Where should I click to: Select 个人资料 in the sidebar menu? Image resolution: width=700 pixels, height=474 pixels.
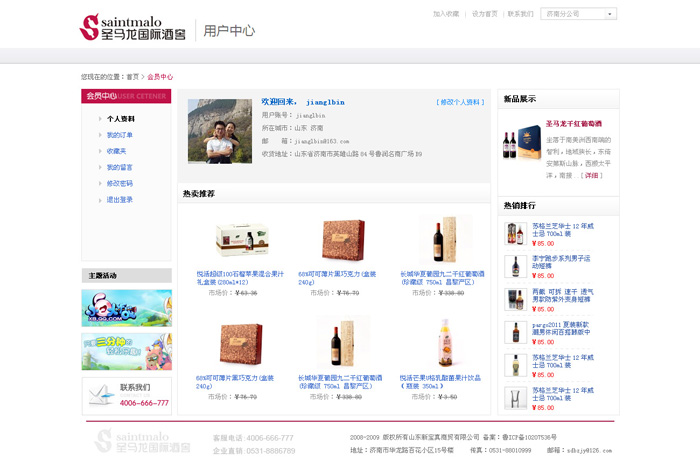click(120, 119)
